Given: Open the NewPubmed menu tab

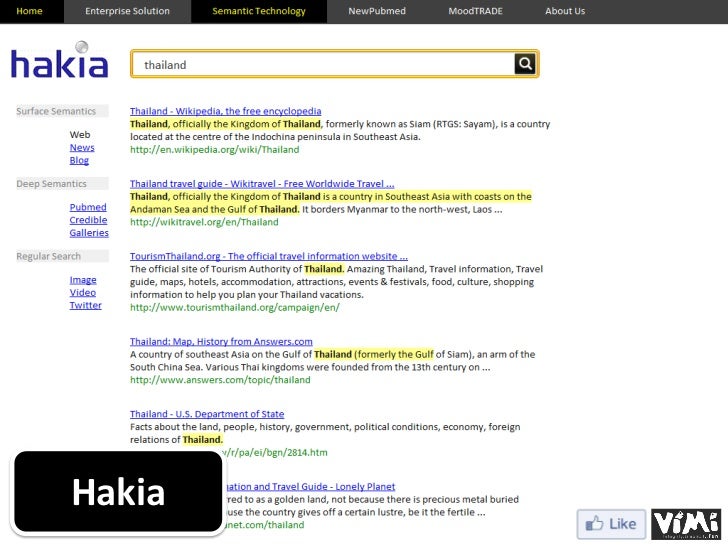Looking at the screenshot, I should tap(377, 11).
